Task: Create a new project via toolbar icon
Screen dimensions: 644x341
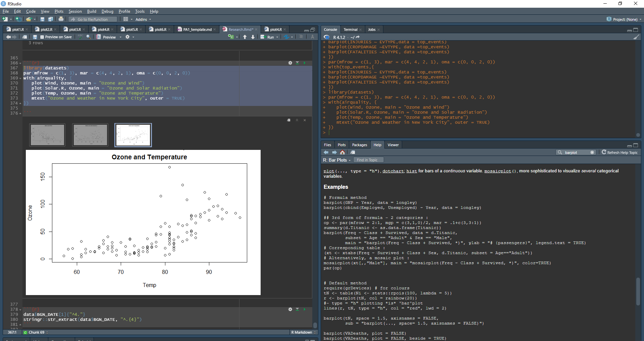Action: tap(19, 19)
